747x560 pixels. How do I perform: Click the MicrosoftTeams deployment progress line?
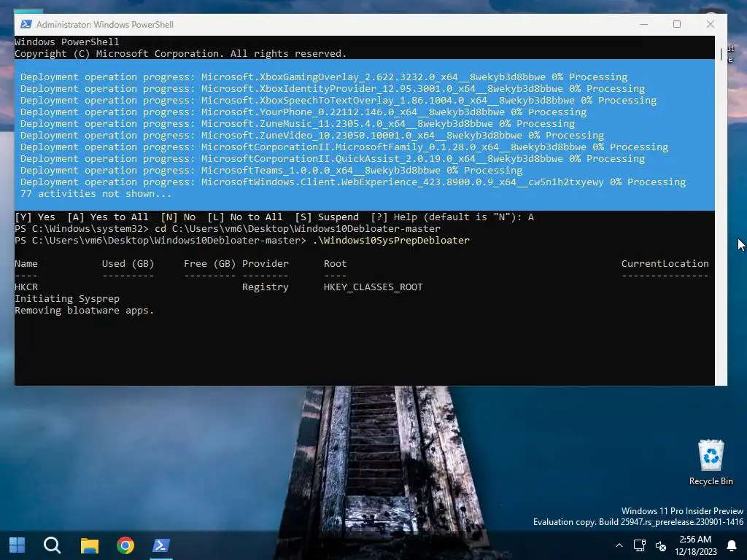point(271,171)
